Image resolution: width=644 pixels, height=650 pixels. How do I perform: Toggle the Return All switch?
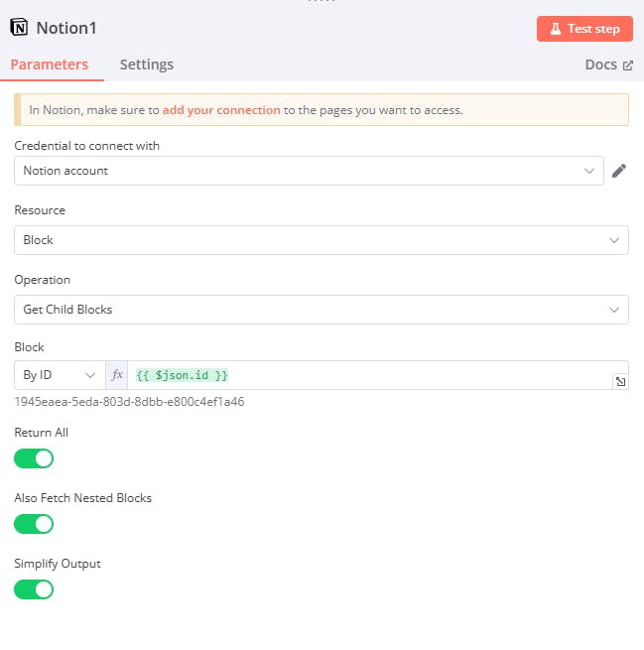point(34,458)
